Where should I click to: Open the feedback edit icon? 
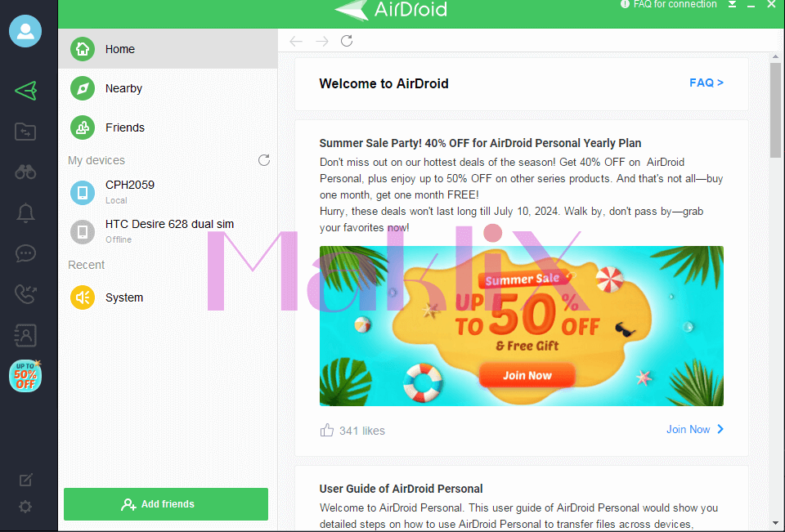pos(25,480)
